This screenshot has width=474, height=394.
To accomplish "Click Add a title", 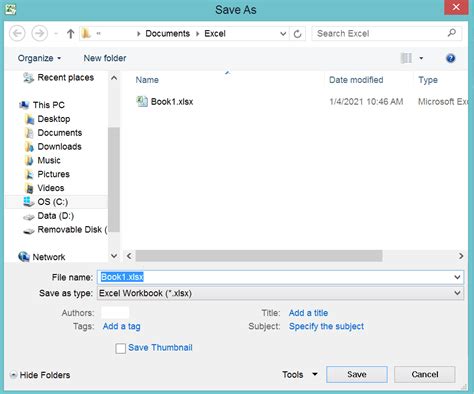I will (x=308, y=313).
